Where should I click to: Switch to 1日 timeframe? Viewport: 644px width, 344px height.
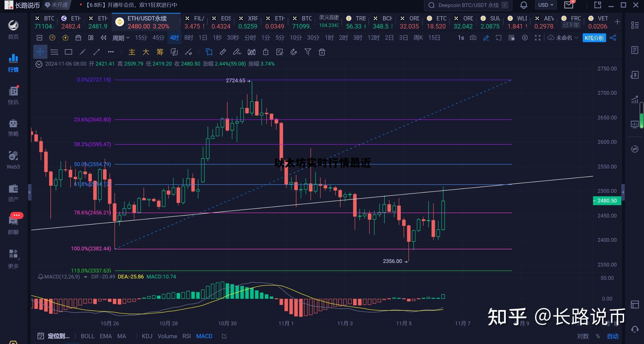(x=203, y=38)
